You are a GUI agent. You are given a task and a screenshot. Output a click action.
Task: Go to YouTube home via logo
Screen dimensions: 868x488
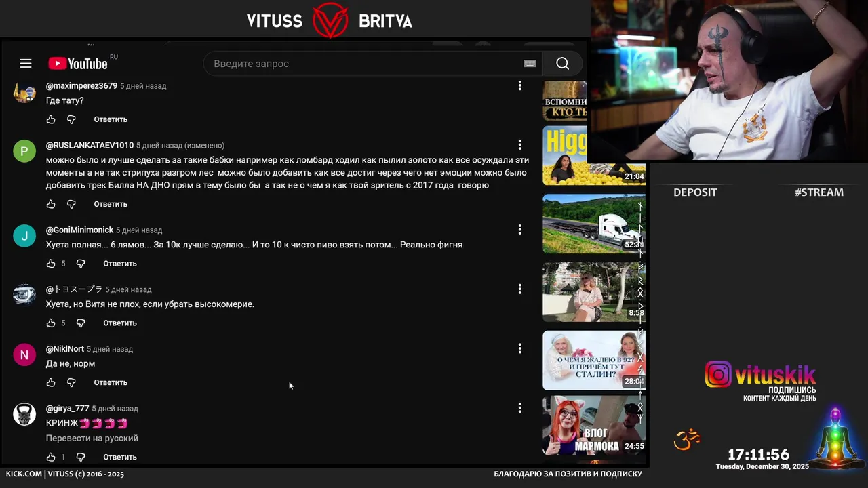78,64
